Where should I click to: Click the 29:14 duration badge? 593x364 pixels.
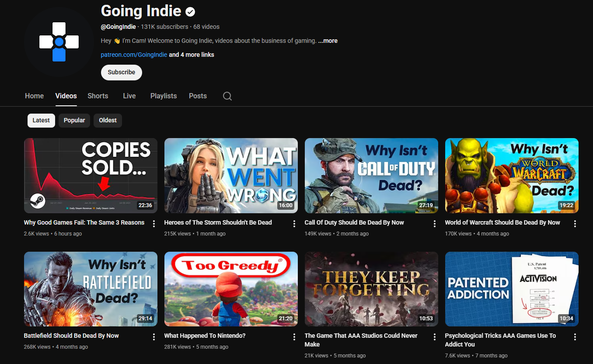(x=145, y=319)
